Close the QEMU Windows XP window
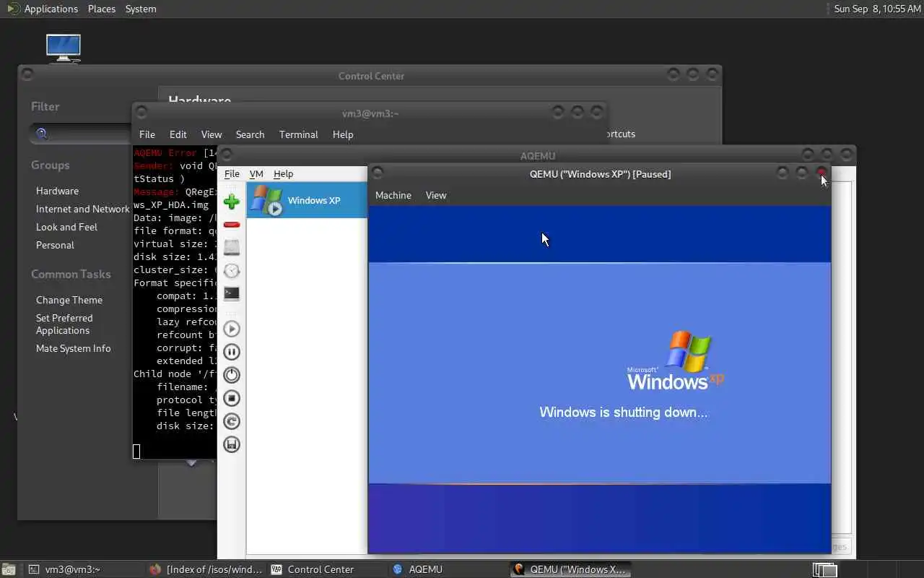Screen dimensions: 924x578 tap(821, 173)
